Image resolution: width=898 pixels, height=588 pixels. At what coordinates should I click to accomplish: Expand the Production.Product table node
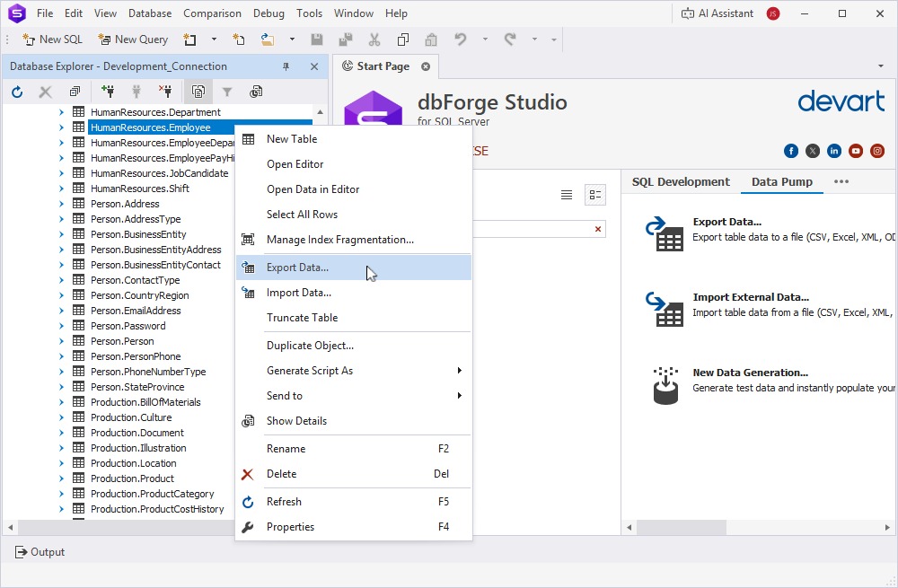coord(61,478)
